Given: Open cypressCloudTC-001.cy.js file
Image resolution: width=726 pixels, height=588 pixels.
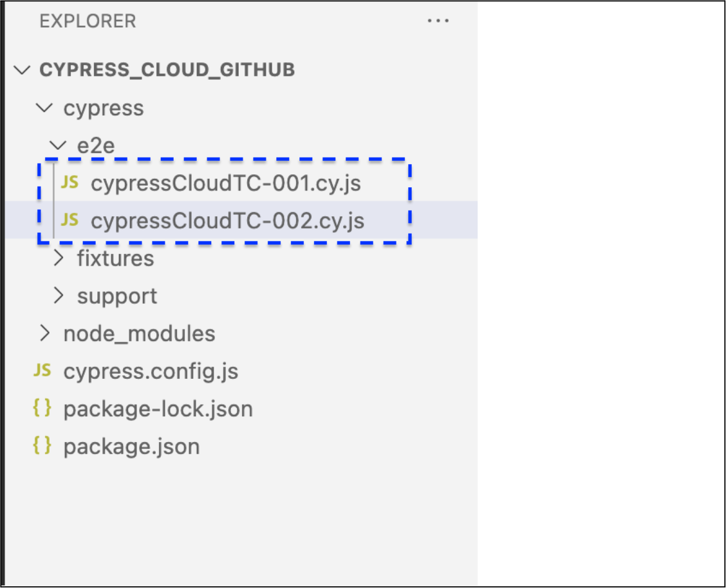Looking at the screenshot, I should pyautogui.click(x=225, y=183).
